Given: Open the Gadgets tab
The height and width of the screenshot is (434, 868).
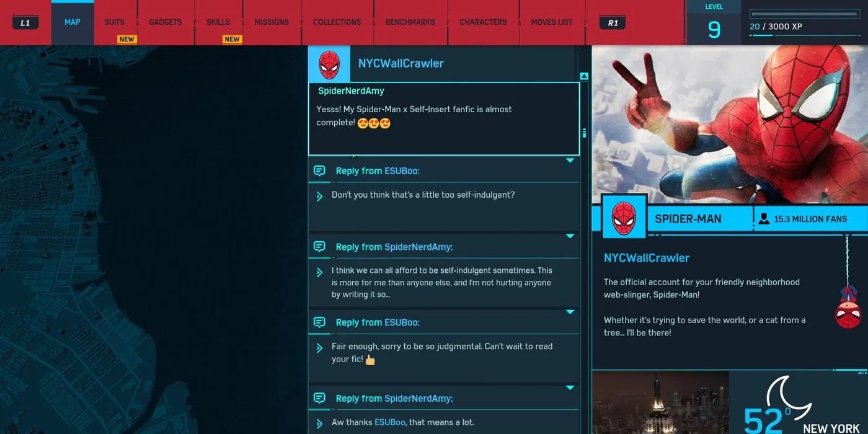Looking at the screenshot, I should click(x=166, y=22).
